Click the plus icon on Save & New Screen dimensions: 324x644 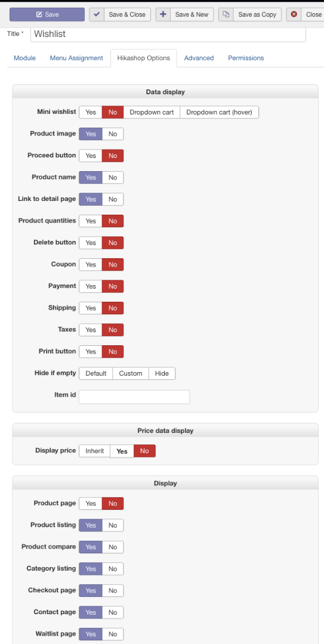pyautogui.click(x=163, y=14)
